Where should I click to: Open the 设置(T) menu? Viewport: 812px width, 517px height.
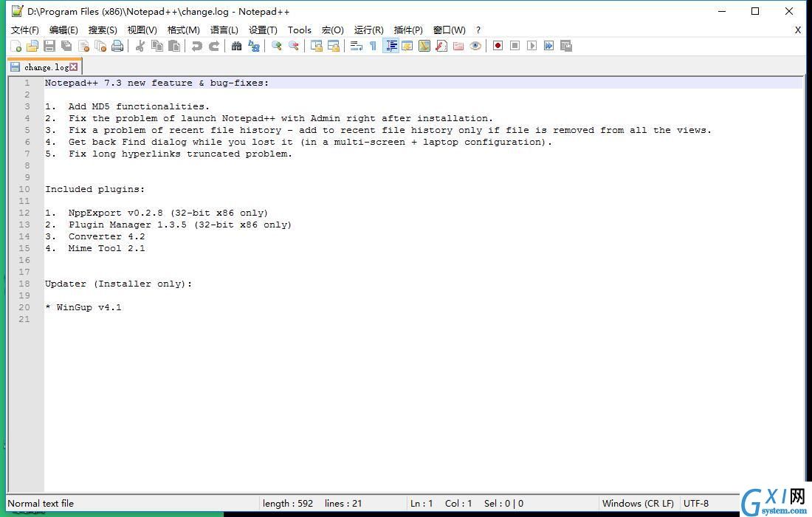click(x=263, y=30)
